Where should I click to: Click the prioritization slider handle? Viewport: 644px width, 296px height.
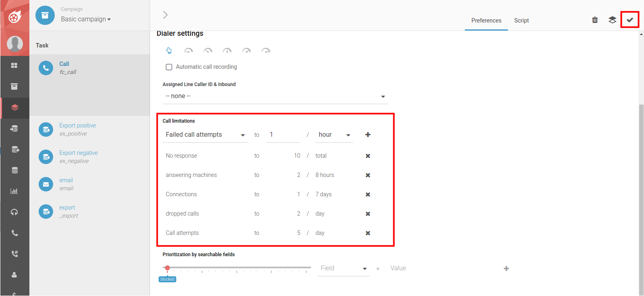[x=167, y=268]
